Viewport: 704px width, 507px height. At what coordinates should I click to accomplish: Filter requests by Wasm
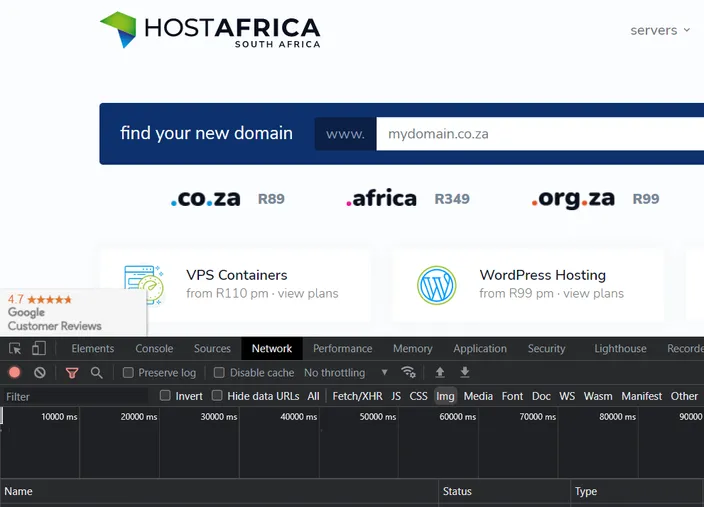[x=598, y=396]
